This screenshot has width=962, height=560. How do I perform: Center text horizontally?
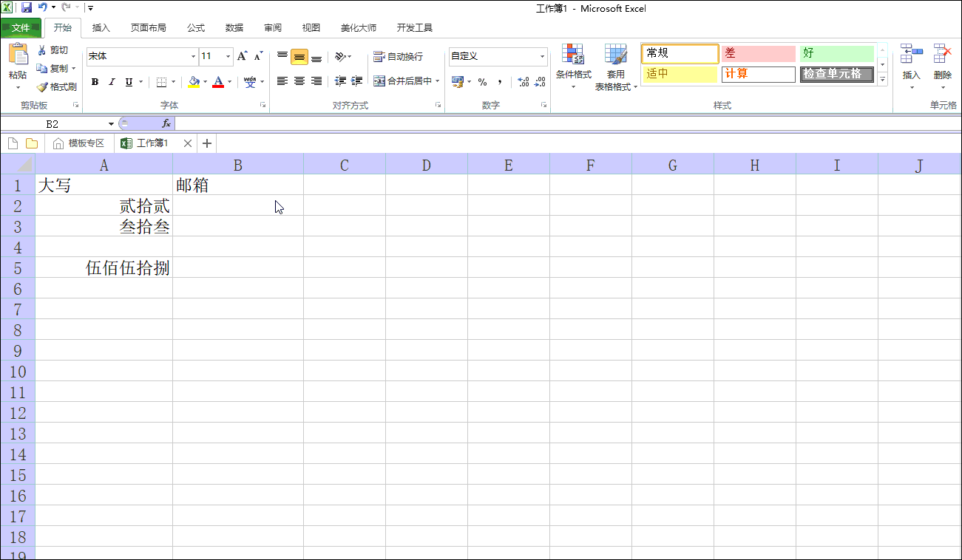(299, 81)
